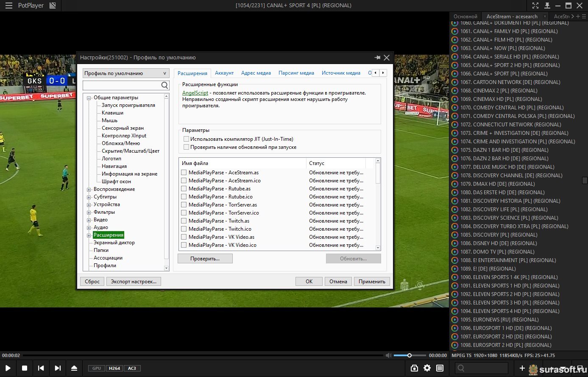Screen dimensions: 588x377
Task: Switch to the Основной playlist tab
Action: pyautogui.click(x=465, y=17)
